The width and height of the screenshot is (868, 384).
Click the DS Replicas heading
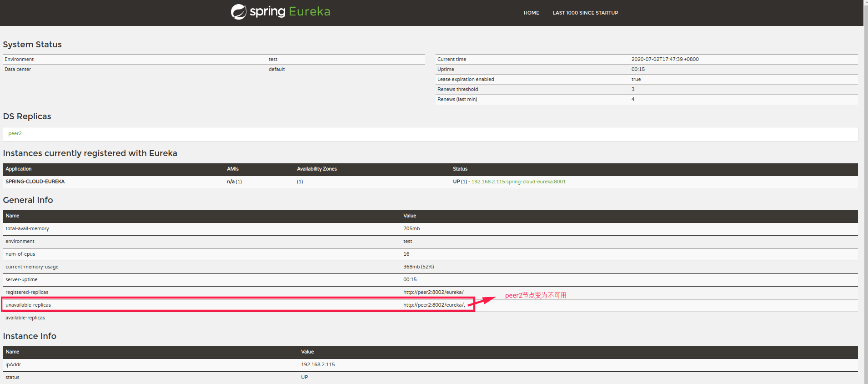(27, 116)
